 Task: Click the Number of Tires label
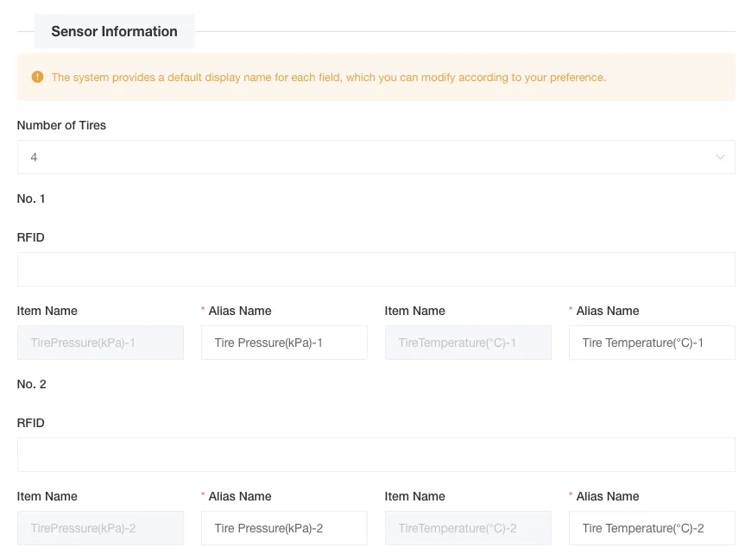61,125
